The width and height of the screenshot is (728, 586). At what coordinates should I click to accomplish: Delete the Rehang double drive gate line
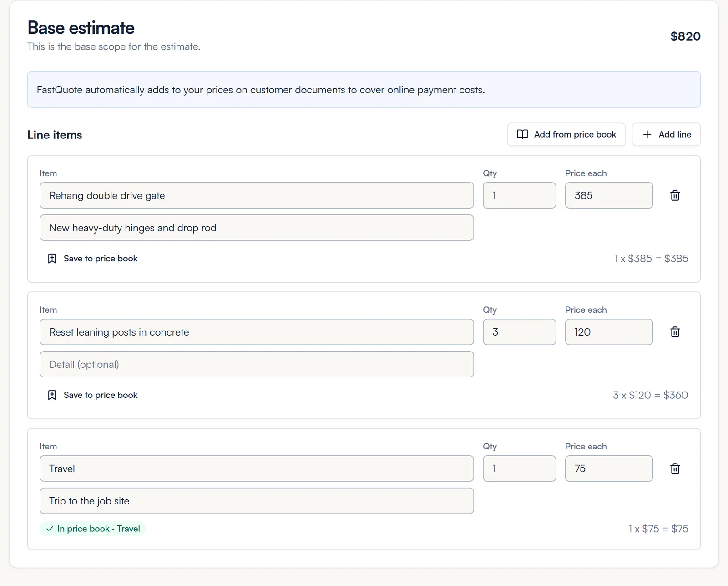click(675, 195)
